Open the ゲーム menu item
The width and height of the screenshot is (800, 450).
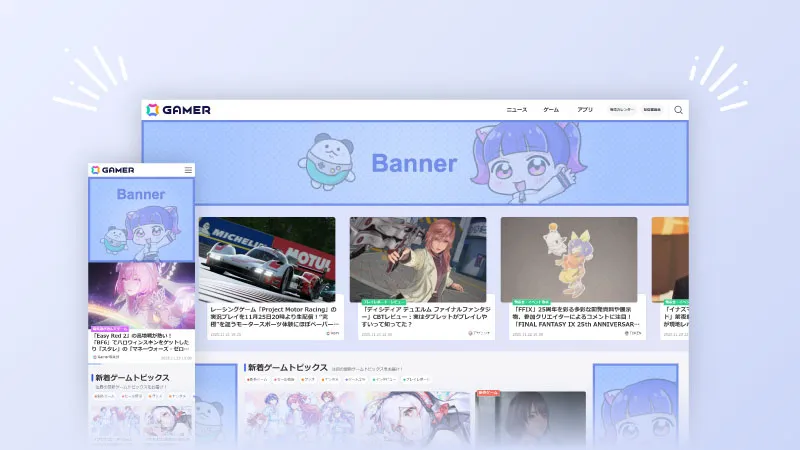551,110
